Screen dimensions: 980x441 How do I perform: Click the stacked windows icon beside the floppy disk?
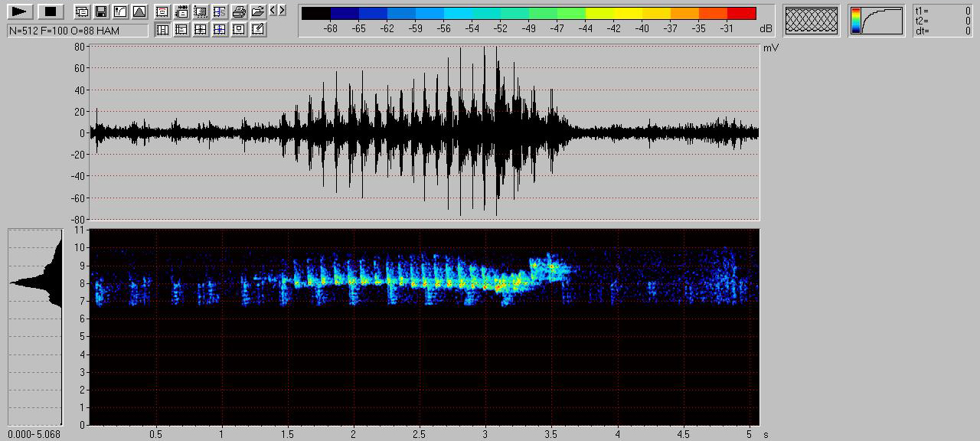tap(82, 11)
